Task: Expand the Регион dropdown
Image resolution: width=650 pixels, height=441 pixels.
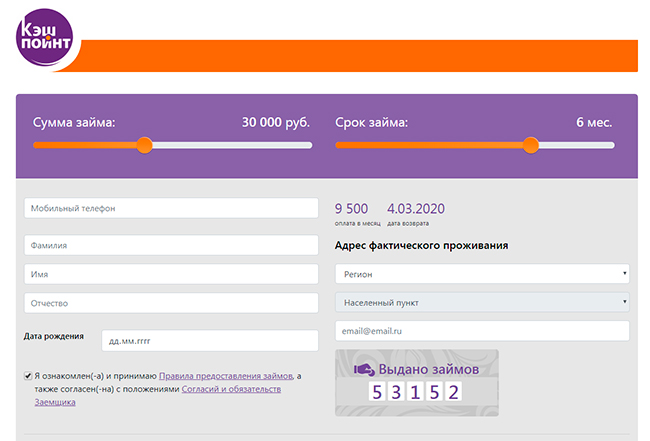Action: point(481,273)
